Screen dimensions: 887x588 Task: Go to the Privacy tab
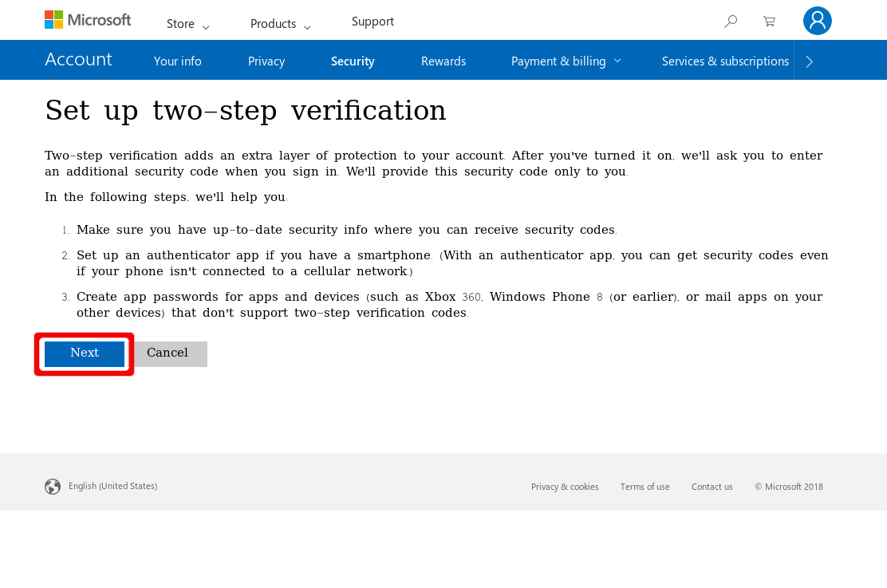point(266,61)
